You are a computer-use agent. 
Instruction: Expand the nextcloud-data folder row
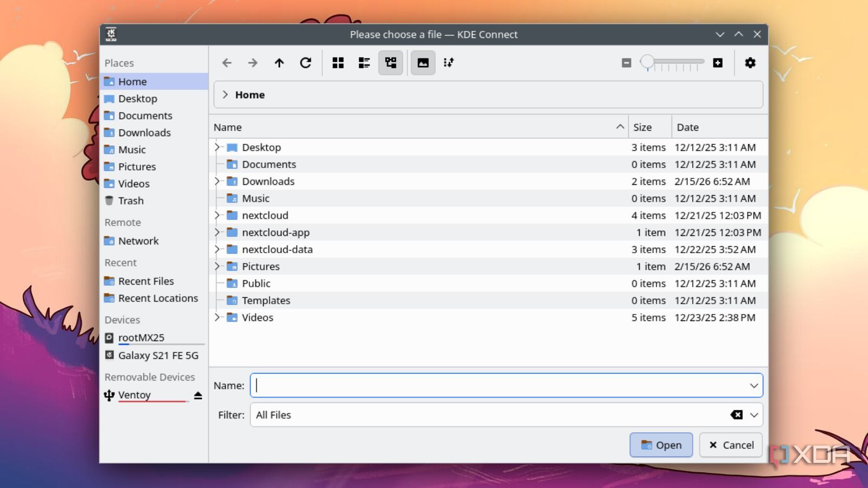pos(218,249)
